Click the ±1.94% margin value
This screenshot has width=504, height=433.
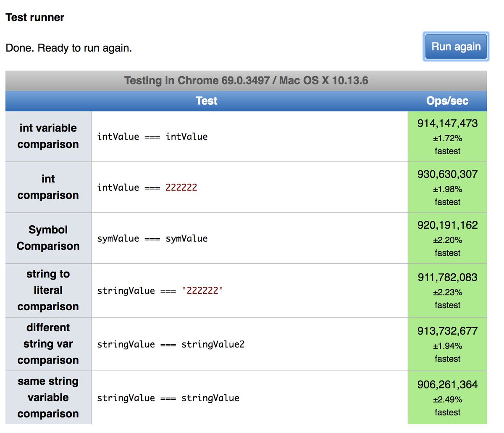[x=447, y=346]
